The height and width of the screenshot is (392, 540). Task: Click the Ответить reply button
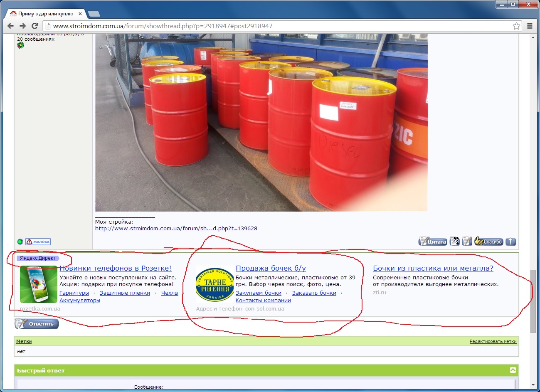point(37,323)
